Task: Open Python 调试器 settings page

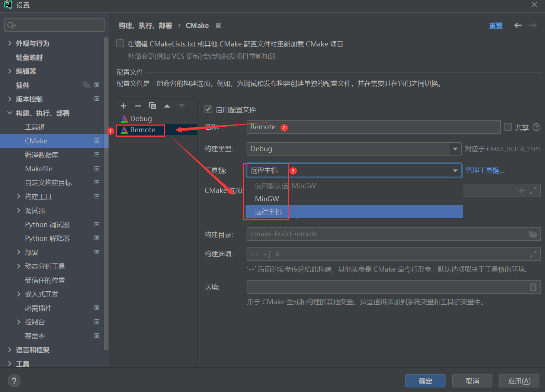Action: pyautogui.click(x=47, y=224)
